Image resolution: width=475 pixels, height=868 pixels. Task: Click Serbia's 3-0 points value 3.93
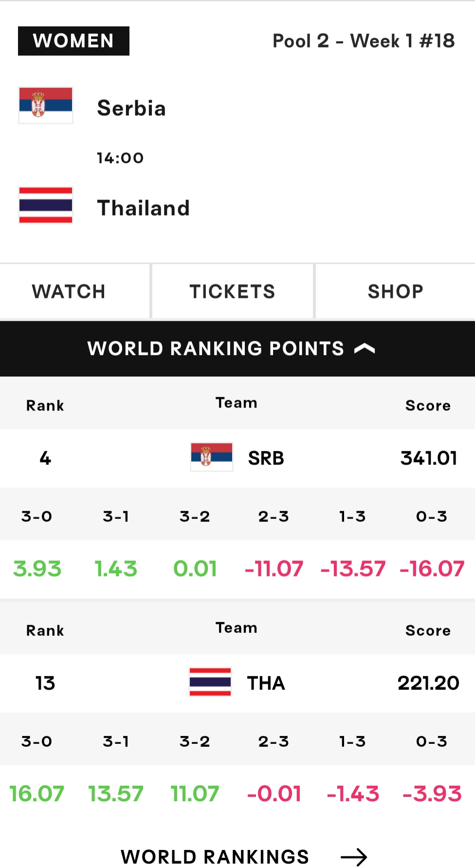(37, 569)
